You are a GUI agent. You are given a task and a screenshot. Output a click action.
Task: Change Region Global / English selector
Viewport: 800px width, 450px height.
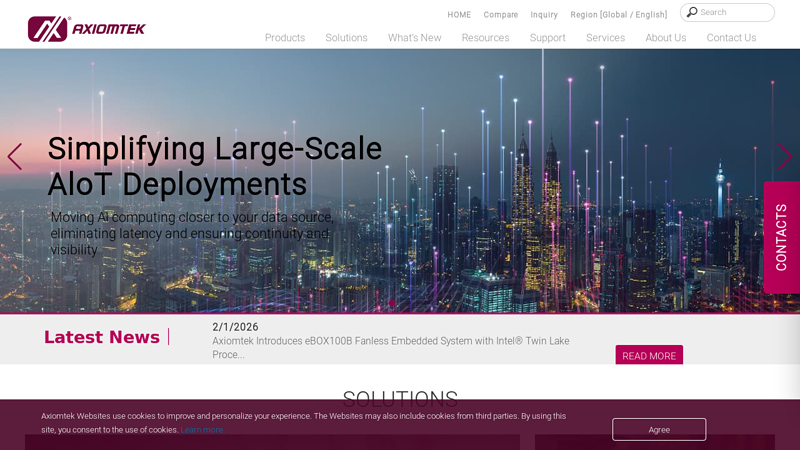618,15
